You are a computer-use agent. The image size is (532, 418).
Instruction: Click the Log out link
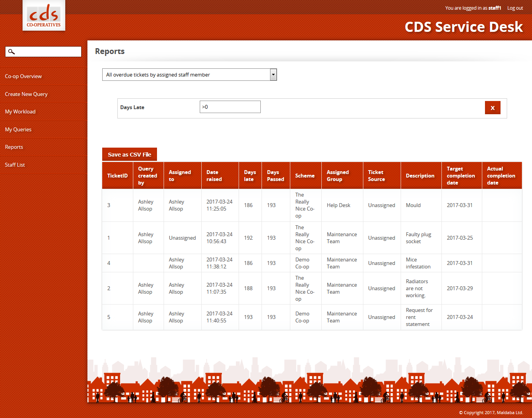515,8
